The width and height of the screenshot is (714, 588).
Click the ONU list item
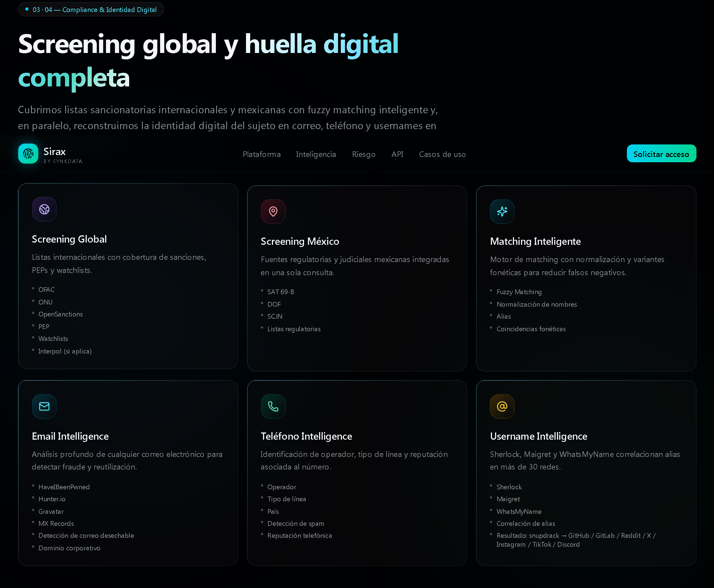tap(45, 302)
